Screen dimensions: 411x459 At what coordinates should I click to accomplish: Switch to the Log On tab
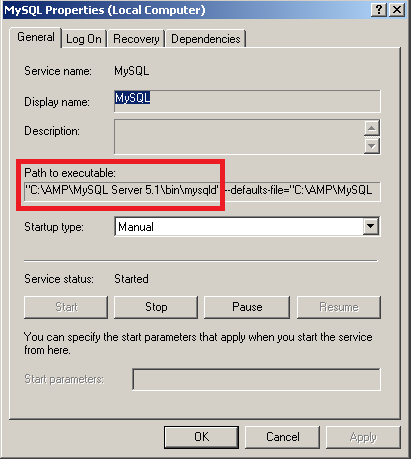click(x=84, y=39)
